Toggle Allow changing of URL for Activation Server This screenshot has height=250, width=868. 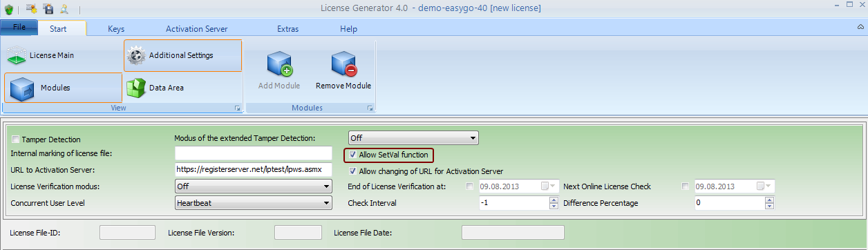[353, 171]
